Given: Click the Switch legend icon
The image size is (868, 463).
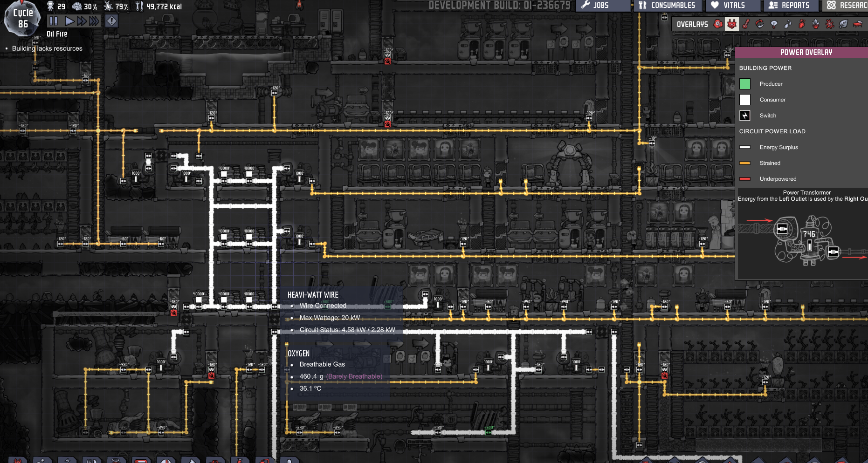Looking at the screenshot, I should click(x=745, y=116).
